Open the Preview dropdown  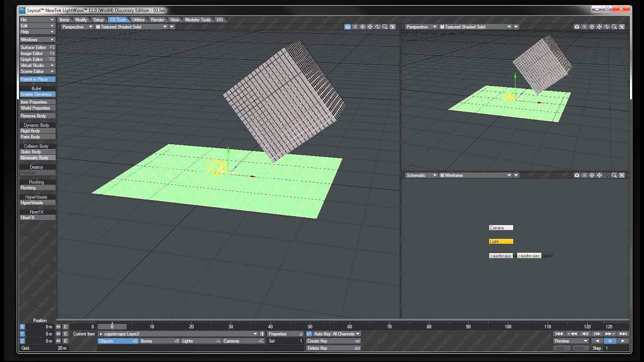click(x=571, y=341)
